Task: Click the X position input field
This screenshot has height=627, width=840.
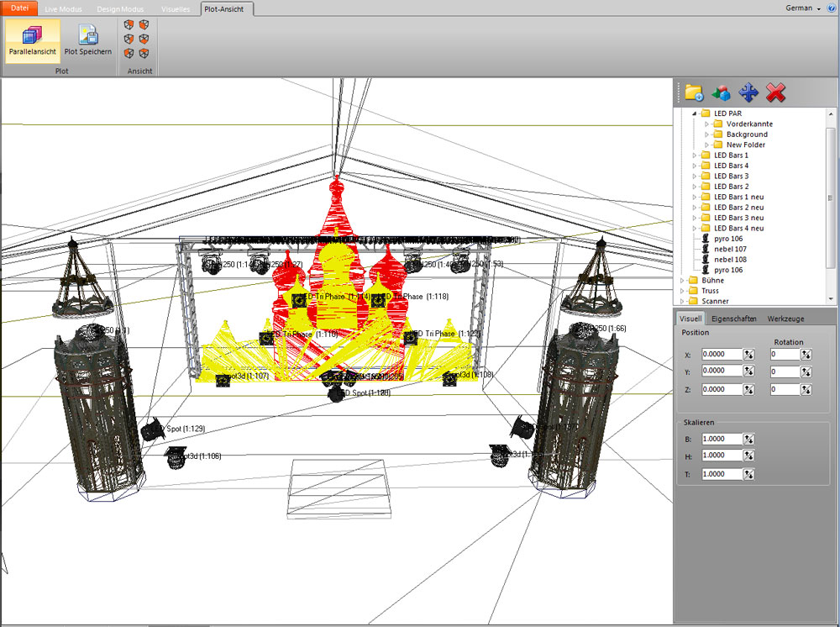Action: coord(722,354)
